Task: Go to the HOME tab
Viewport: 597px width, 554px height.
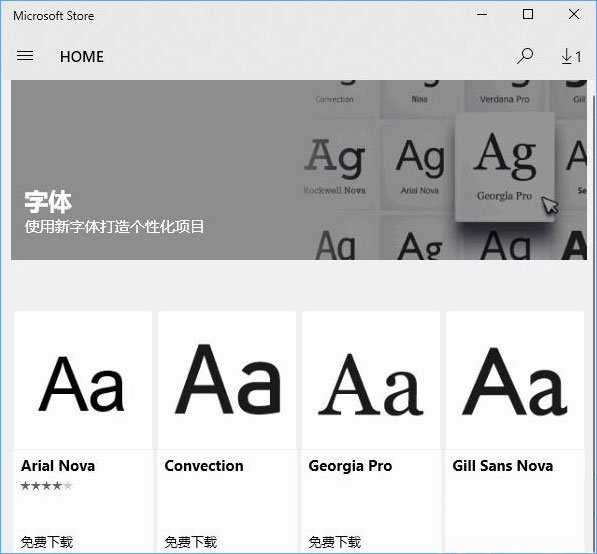Action: coord(81,57)
